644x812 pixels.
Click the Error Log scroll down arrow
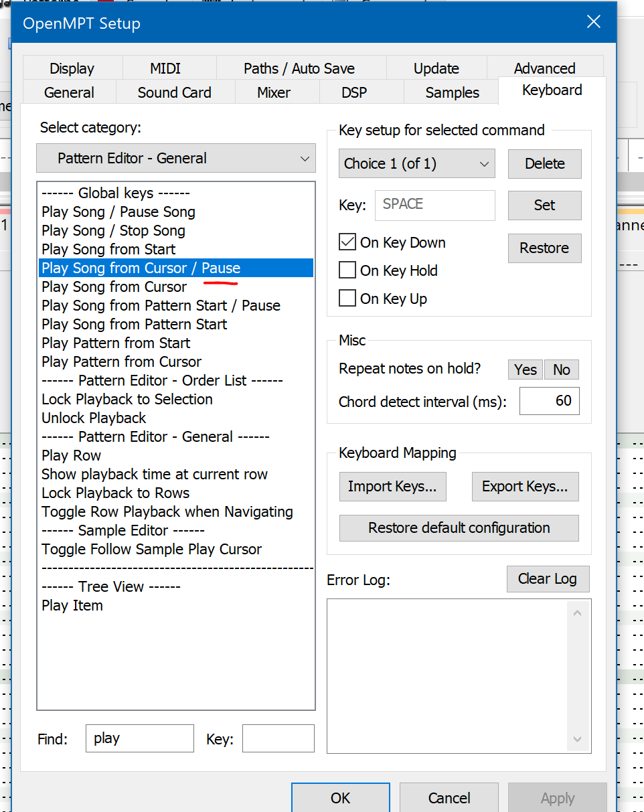coord(577,739)
